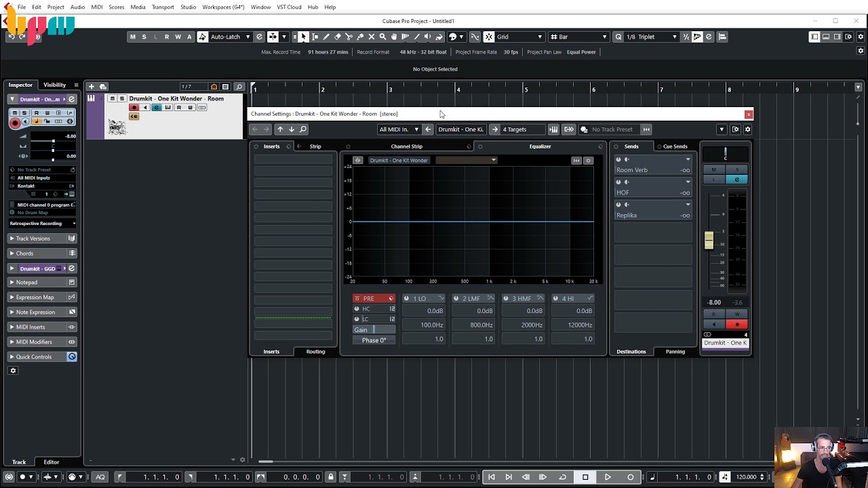The width and height of the screenshot is (868, 488).
Task: Toggle Record Enable on Drumkit track
Action: [x=134, y=108]
